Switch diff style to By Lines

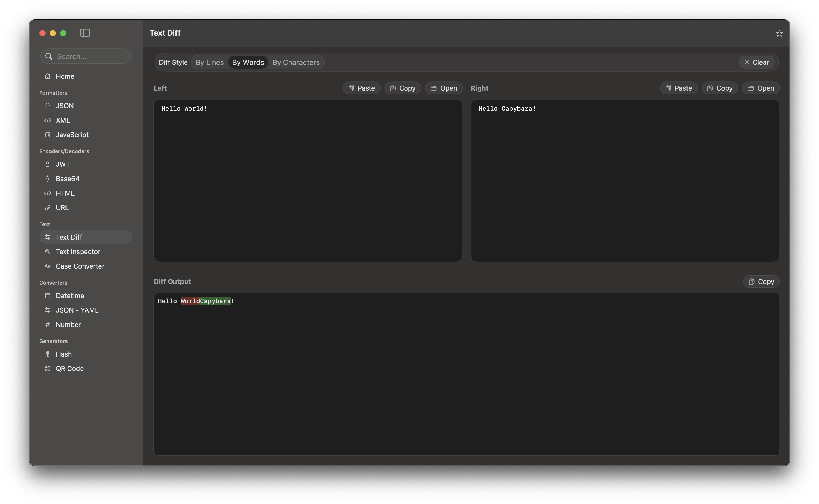(209, 62)
